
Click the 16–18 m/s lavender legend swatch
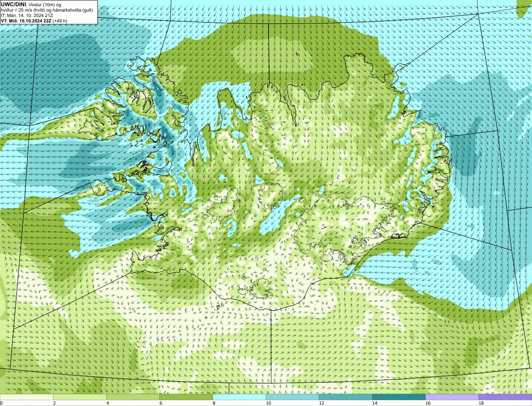[x=452, y=397]
